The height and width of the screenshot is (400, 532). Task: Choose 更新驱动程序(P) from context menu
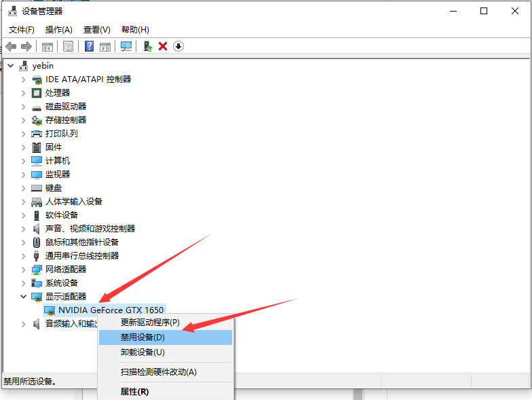166,322
